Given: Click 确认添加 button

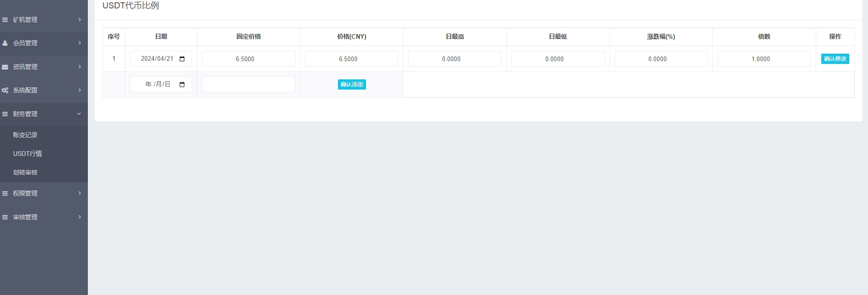Looking at the screenshot, I should (352, 84).
